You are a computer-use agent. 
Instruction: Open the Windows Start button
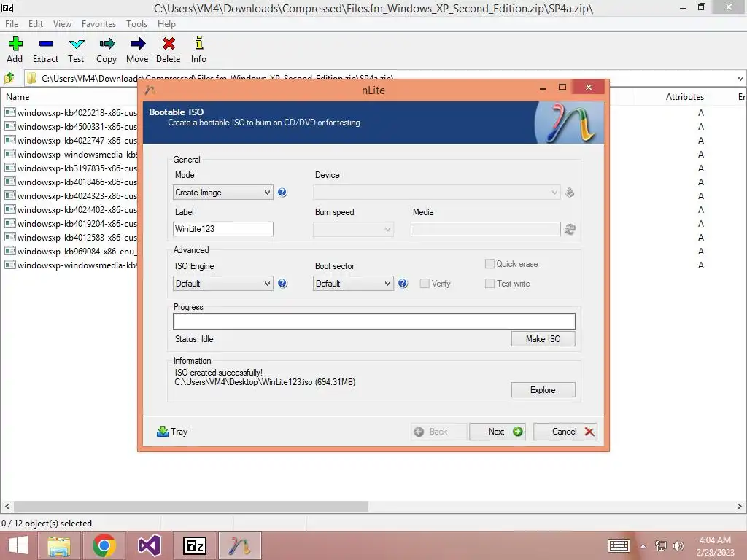18,545
